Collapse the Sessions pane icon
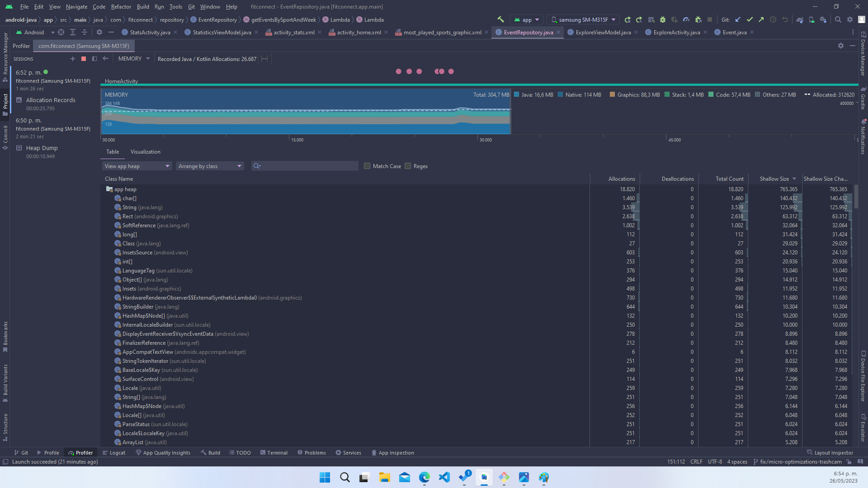Viewport: 868px width, 488px height. coord(94,59)
